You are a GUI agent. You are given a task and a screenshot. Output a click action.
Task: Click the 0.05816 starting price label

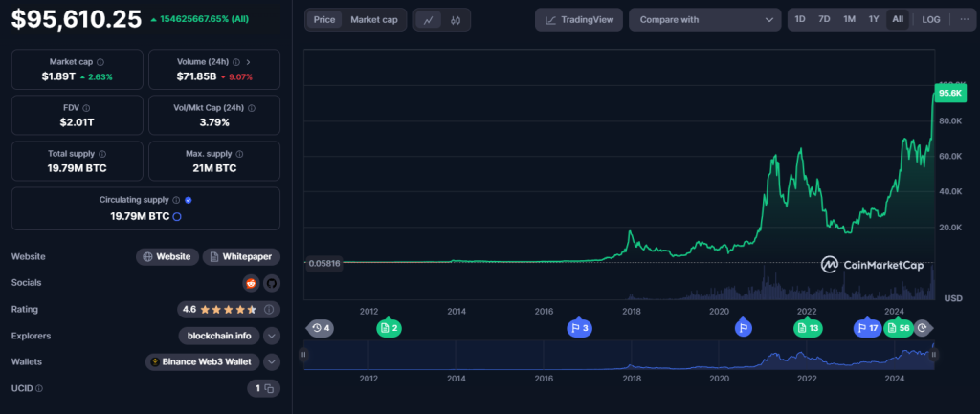(323, 263)
